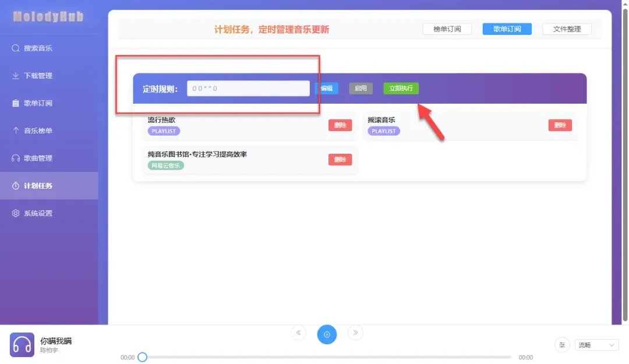Skip to the previous track
Image resolution: width=629 pixels, height=364 pixels.
pyautogui.click(x=298, y=333)
